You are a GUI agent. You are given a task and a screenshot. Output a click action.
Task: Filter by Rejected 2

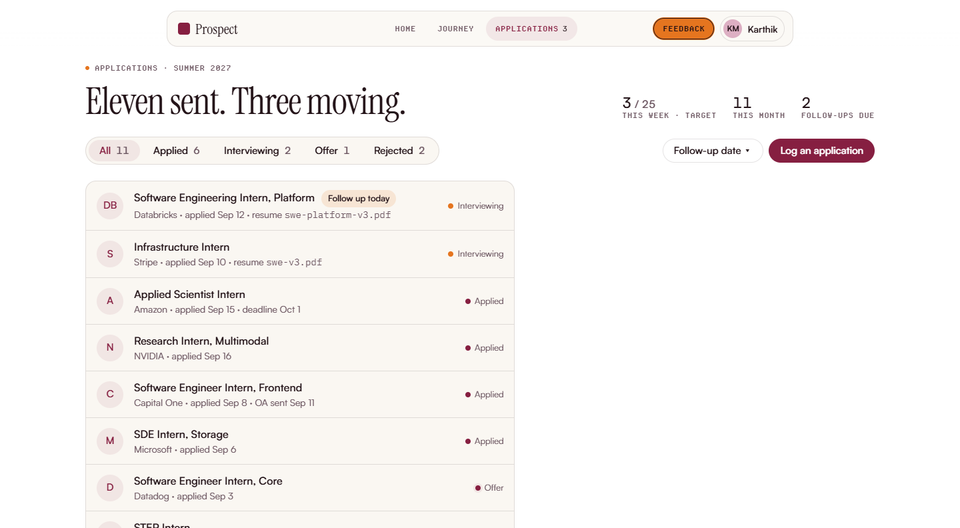coord(399,151)
